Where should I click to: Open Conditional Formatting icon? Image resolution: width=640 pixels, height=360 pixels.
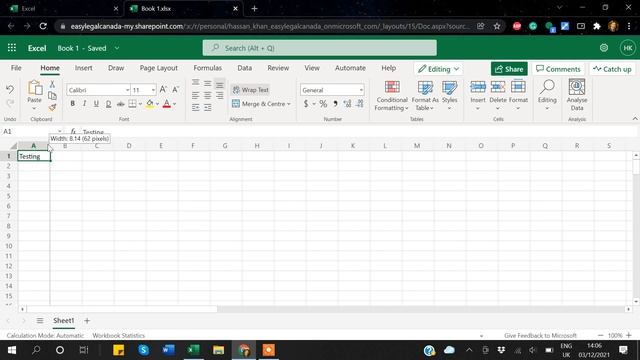pos(392,87)
